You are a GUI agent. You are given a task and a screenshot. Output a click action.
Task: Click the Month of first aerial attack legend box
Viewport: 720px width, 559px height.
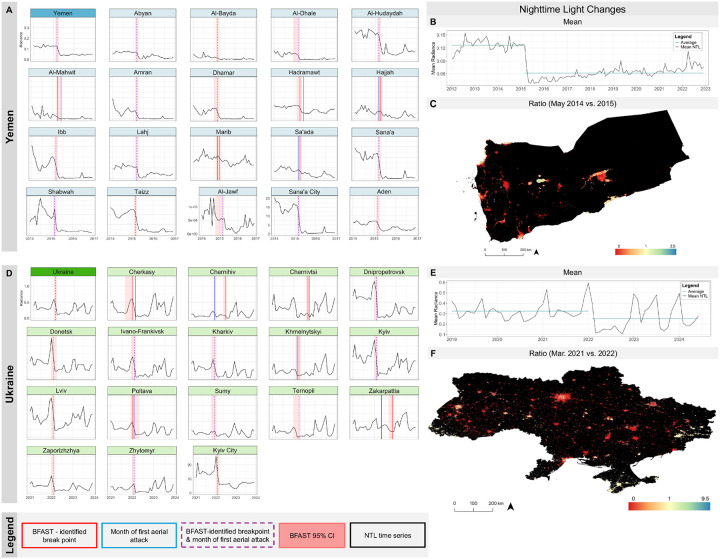click(139, 536)
